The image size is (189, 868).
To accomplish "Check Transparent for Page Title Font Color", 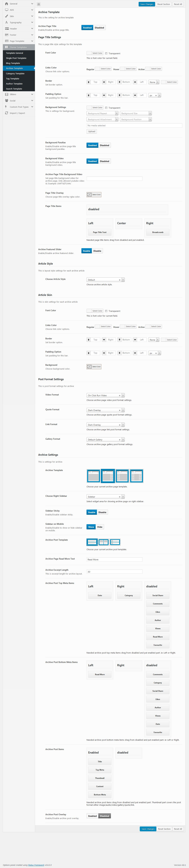I will coord(106,53).
